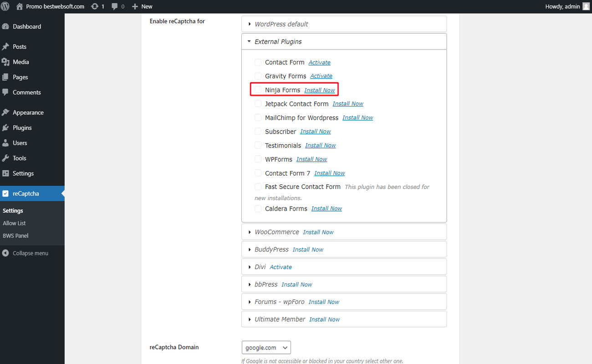Click Install Now for WooCommerce
The width and height of the screenshot is (592, 364).
pyautogui.click(x=318, y=232)
